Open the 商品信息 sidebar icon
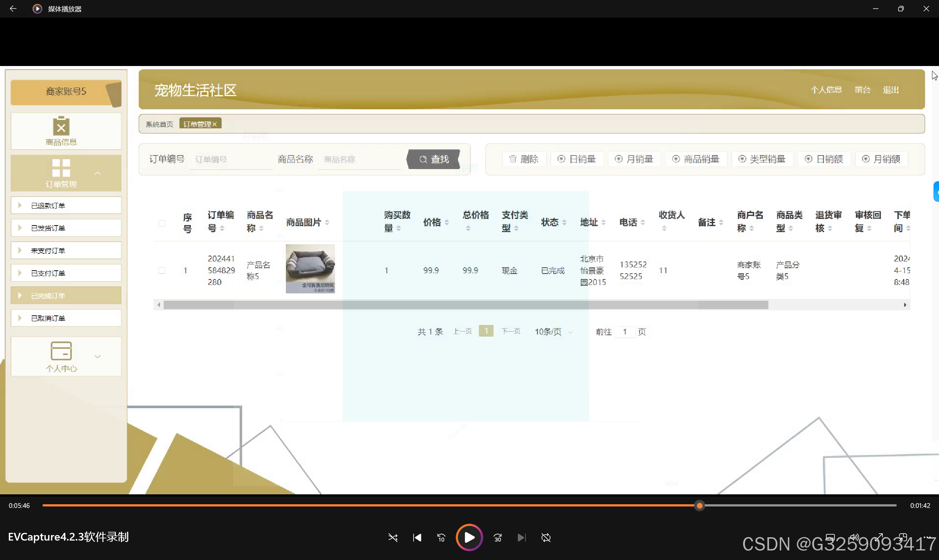 point(61,126)
